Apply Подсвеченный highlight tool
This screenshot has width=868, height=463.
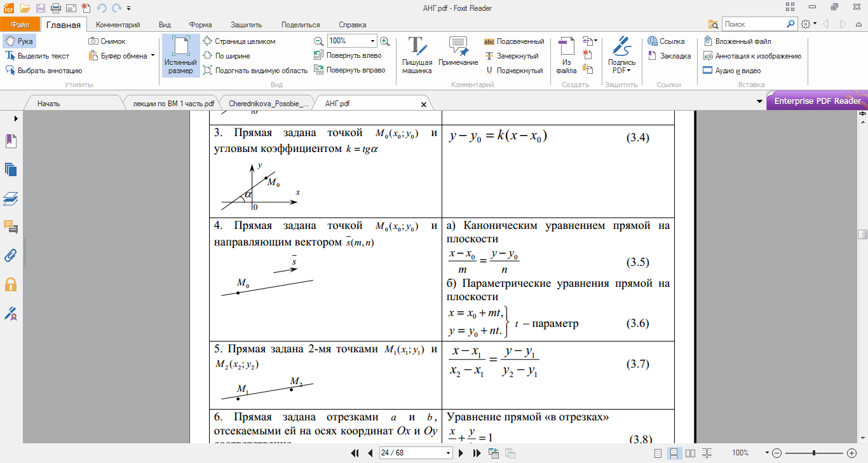click(513, 41)
